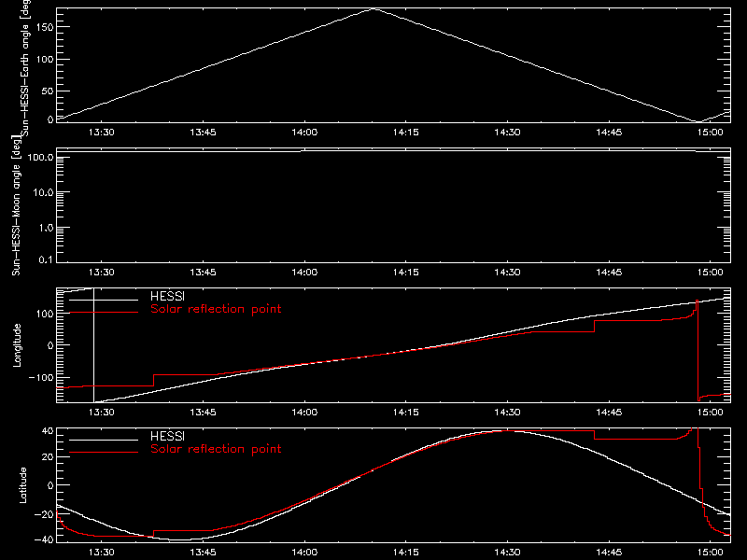The image size is (747, 560).
Task: Click 14:00 time label under Sun-HESSI-Moon plot
Action: click(304, 273)
